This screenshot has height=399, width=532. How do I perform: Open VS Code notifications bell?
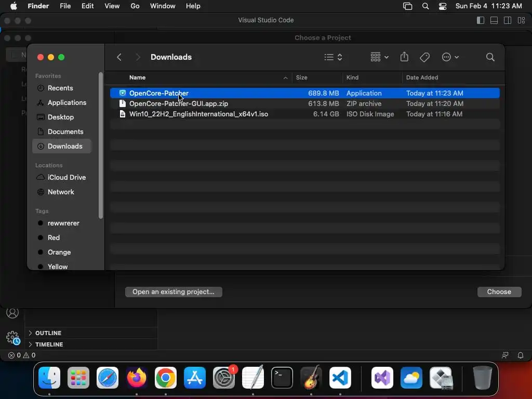(520, 355)
